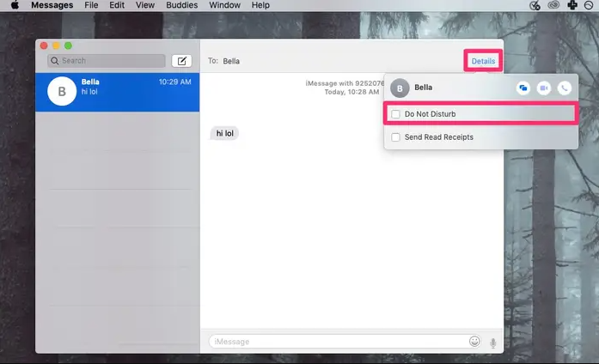This screenshot has height=364, width=599.
Task: Open the Buddies menu
Action: [x=182, y=5]
